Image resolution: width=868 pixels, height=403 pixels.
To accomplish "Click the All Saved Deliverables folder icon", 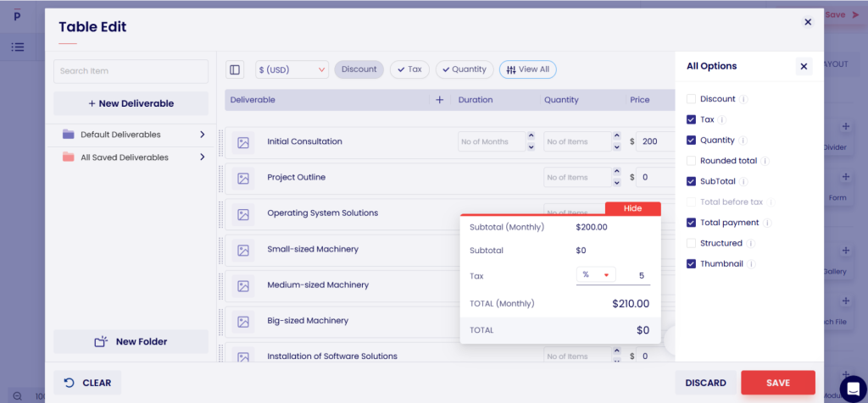I will pos(69,157).
